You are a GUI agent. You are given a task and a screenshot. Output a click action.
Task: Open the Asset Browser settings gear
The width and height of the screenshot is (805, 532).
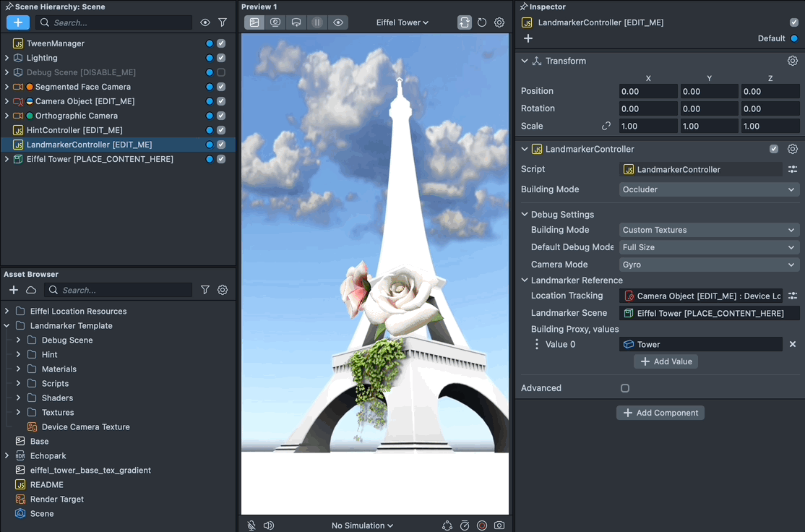(x=223, y=290)
